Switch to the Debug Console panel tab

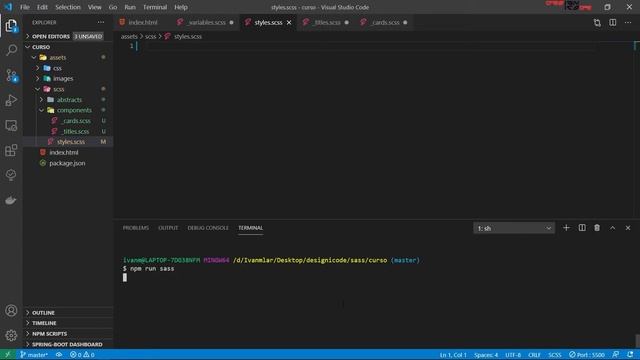point(208,228)
